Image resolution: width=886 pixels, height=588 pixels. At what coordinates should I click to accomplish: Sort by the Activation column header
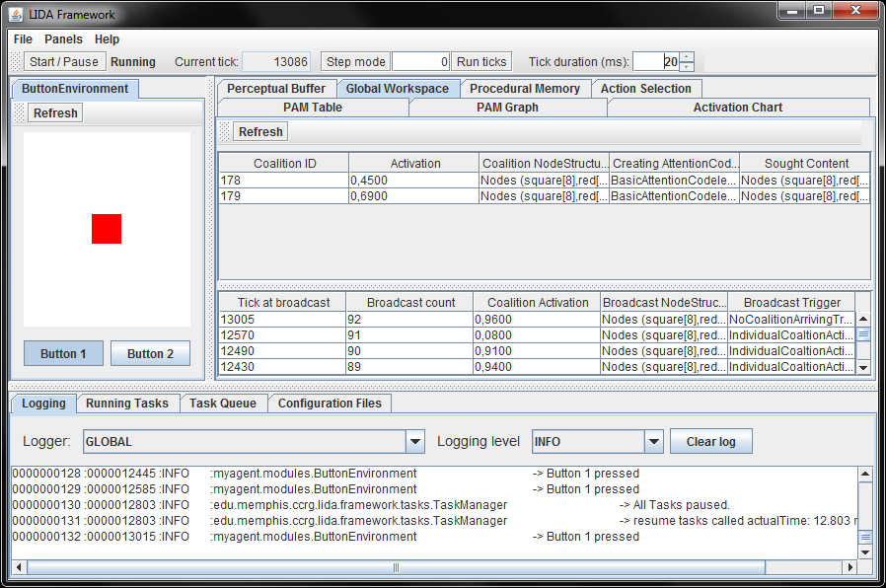pos(414,163)
